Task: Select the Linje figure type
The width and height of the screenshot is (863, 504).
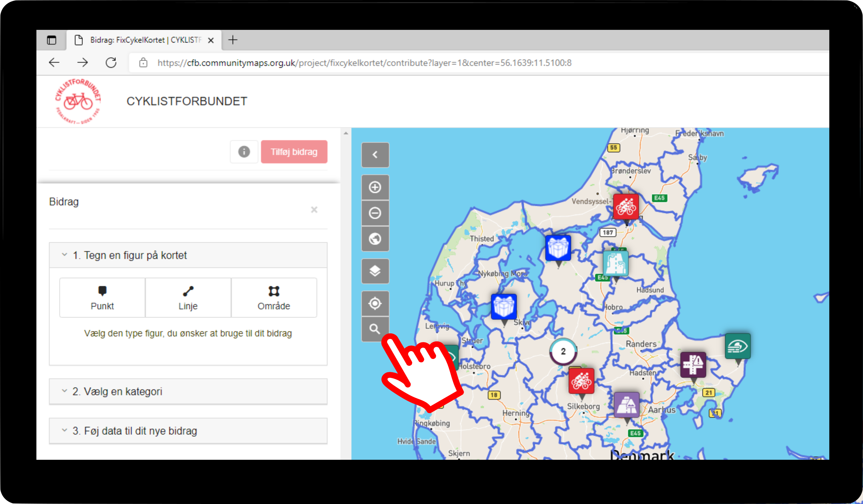Action: (x=188, y=298)
